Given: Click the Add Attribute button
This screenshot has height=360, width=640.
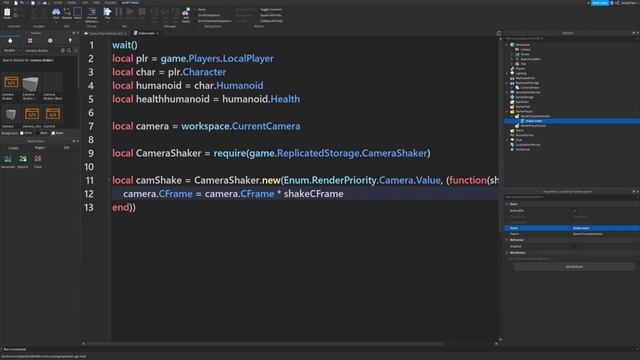Looking at the screenshot, I should (x=574, y=267).
